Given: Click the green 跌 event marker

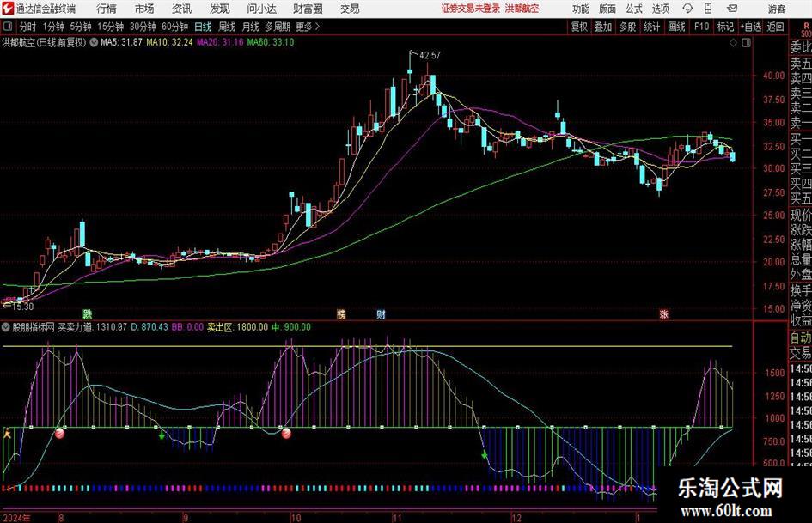Looking at the screenshot, I should (88, 313).
